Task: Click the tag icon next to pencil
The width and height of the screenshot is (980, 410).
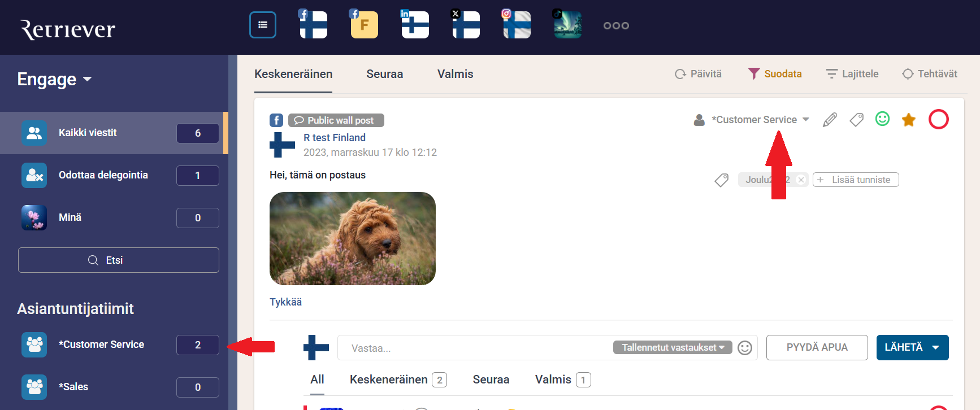Action: pyautogui.click(x=856, y=120)
